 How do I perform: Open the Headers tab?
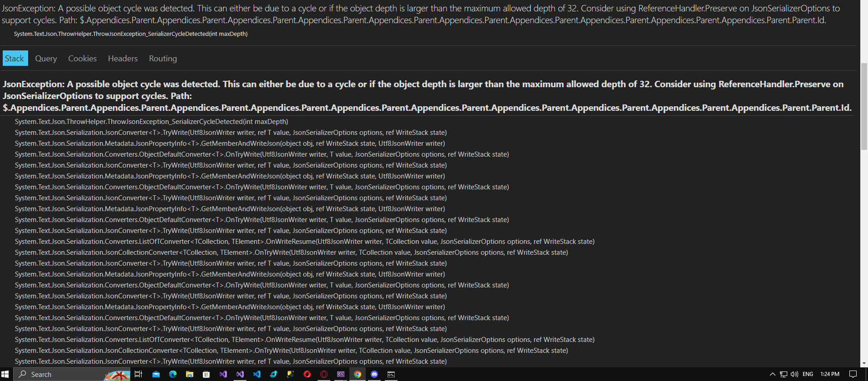[123, 58]
